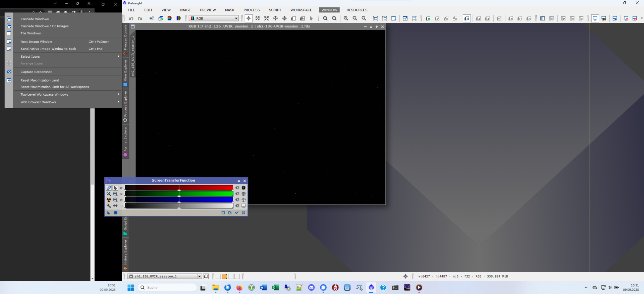Click the Fit View toolbar icon
Screen dimensions: 644x294
coord(376,18)
